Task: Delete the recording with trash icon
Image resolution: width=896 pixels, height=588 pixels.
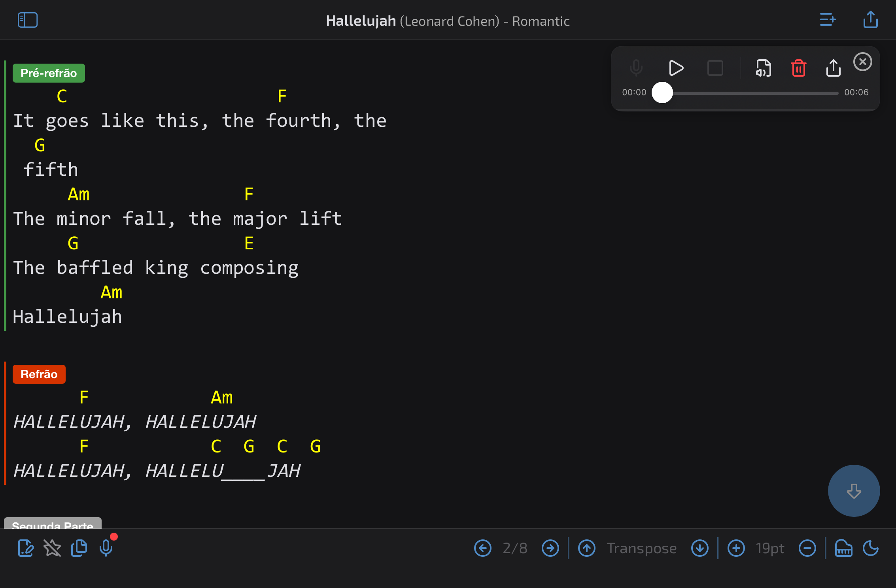Action: (x=798, y=68)
